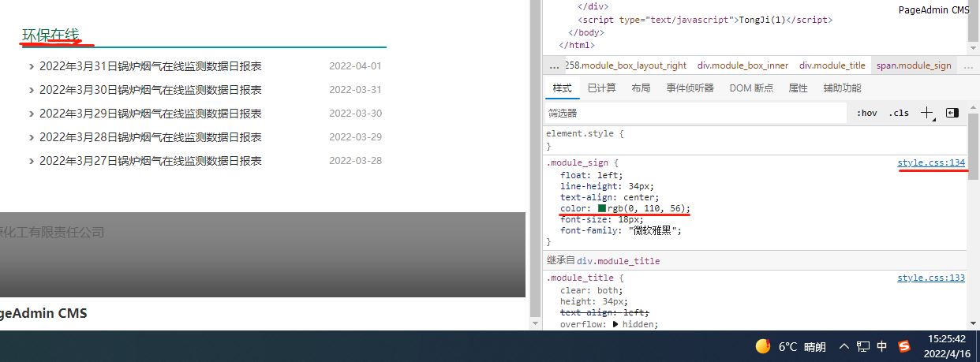Click the element.style rule
This screenshot has width=980, height=362.
(x=585, y=133)
